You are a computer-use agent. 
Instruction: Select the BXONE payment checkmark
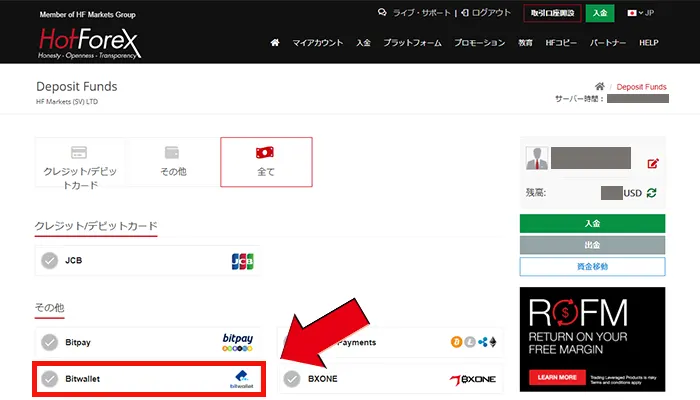292,379
